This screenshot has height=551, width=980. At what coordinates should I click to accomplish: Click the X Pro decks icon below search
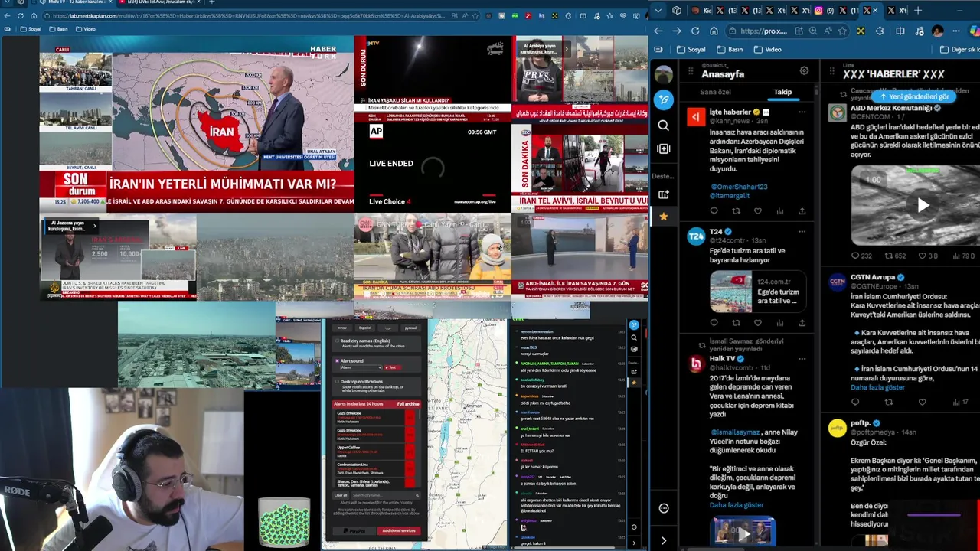(664, 148)
